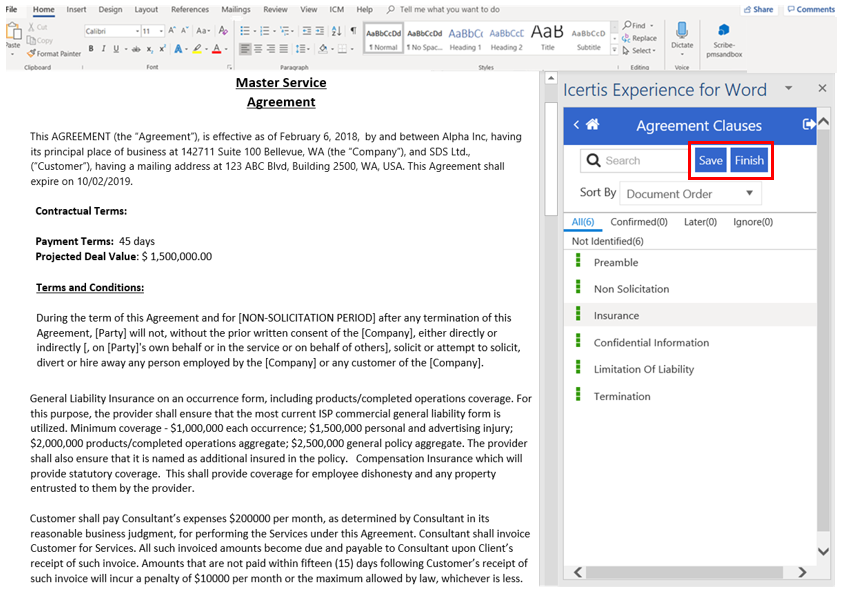The image size is (843, 592).
Task: Click the Finish button in Agreement Clauses
Action: click(x=749, y=160)
